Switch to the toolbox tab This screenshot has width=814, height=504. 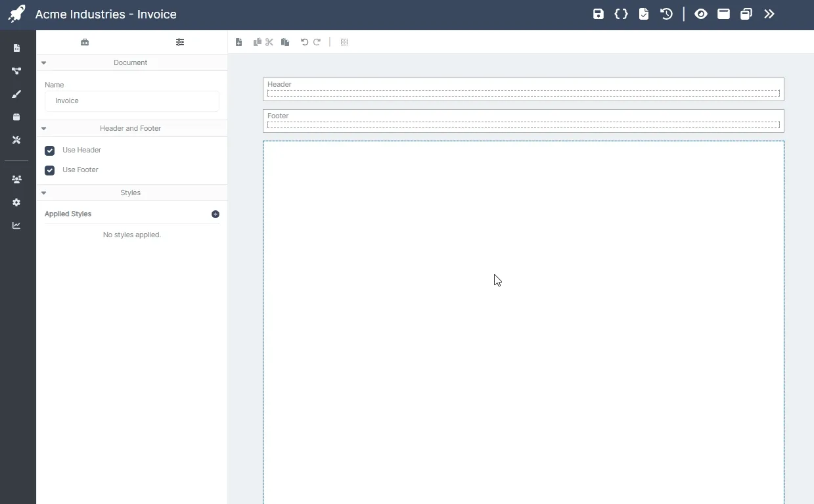(x=84, y=41)
